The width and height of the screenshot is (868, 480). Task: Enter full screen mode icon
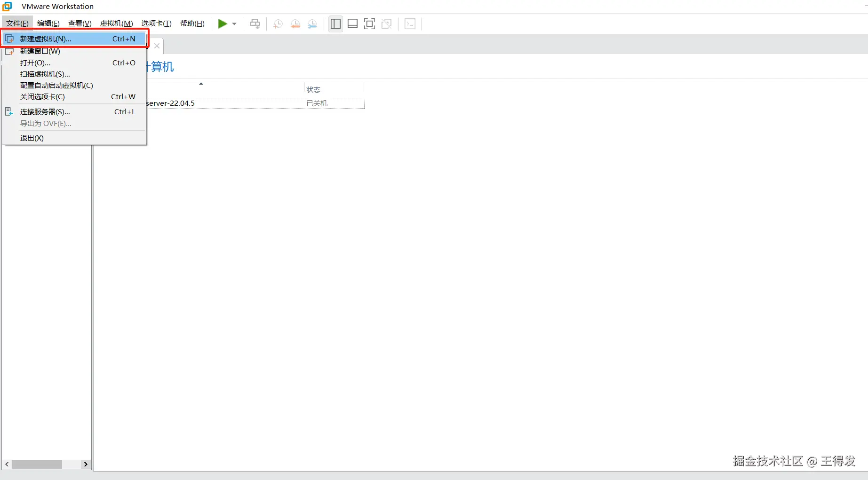point(369,24)
